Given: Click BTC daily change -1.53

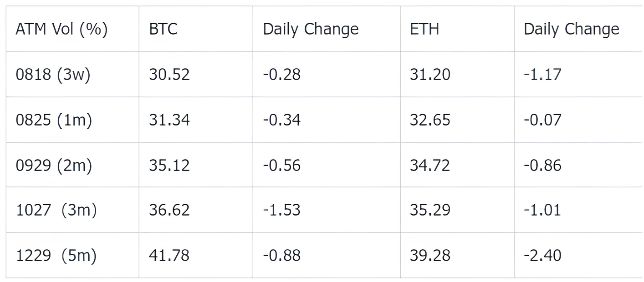Looking at the screenshot, I should pos(282,210).
